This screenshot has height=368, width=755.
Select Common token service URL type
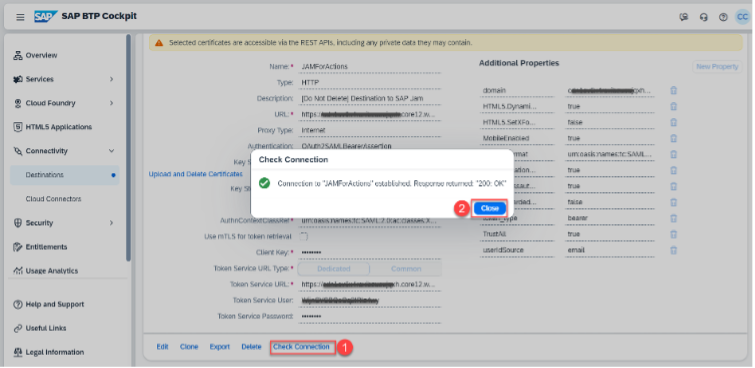point(406,269)
